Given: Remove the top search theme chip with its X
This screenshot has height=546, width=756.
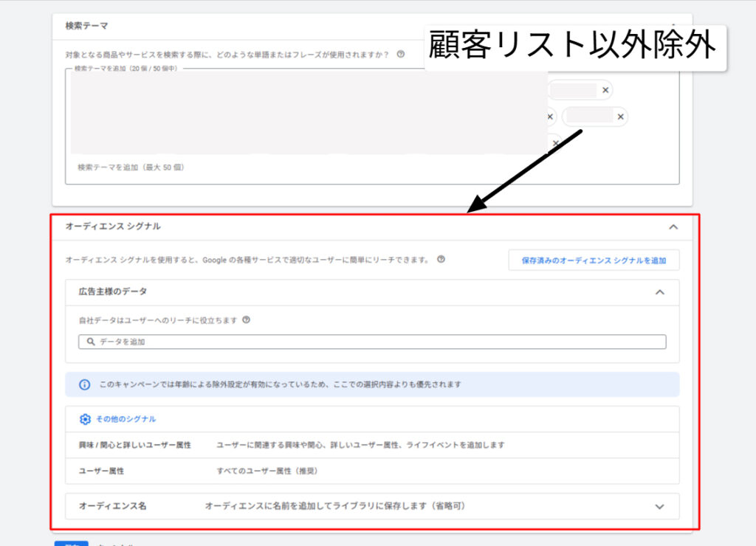Looking at the screenshot, I should tap(605, 90).
